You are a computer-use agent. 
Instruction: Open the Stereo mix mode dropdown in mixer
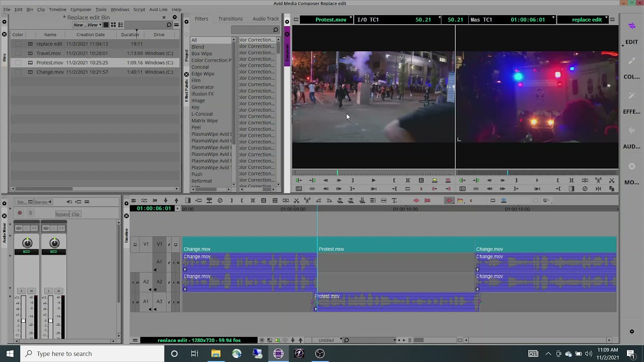click(42, 202)
